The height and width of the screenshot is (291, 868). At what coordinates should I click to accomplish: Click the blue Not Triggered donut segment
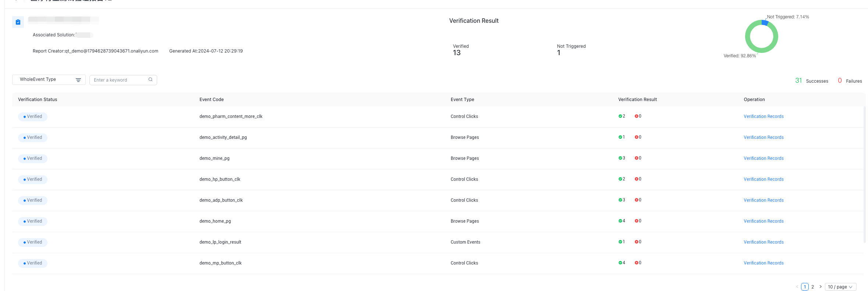click(x=765, y=22)
